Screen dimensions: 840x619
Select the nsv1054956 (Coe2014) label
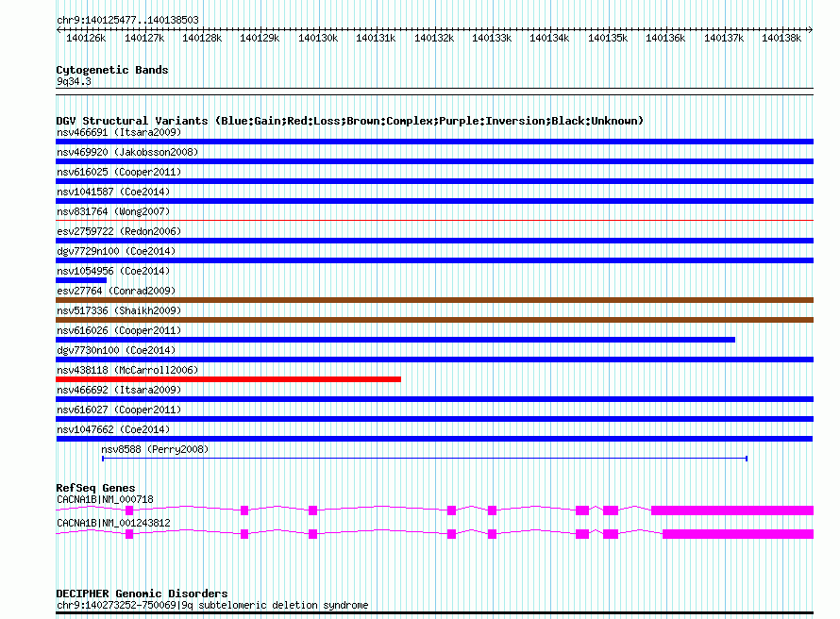pyautogui.click(x=113, y=271)
